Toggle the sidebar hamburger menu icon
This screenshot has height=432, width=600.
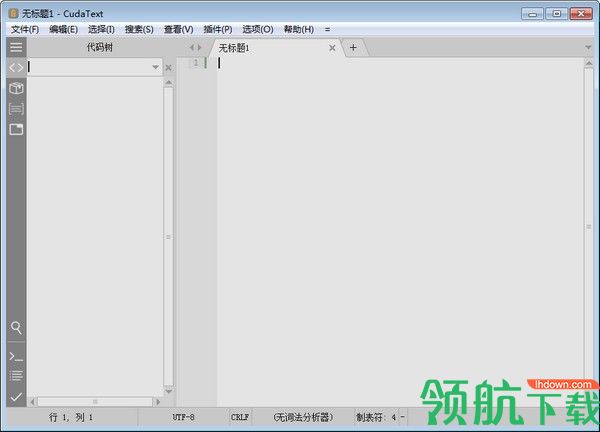16,47
